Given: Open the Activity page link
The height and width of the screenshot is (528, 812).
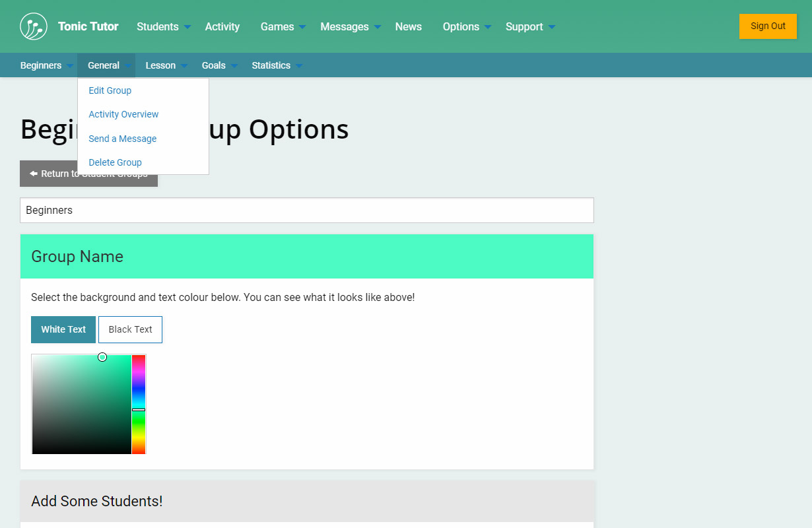Looking at the screenshot, I should [x=222, y=26].
